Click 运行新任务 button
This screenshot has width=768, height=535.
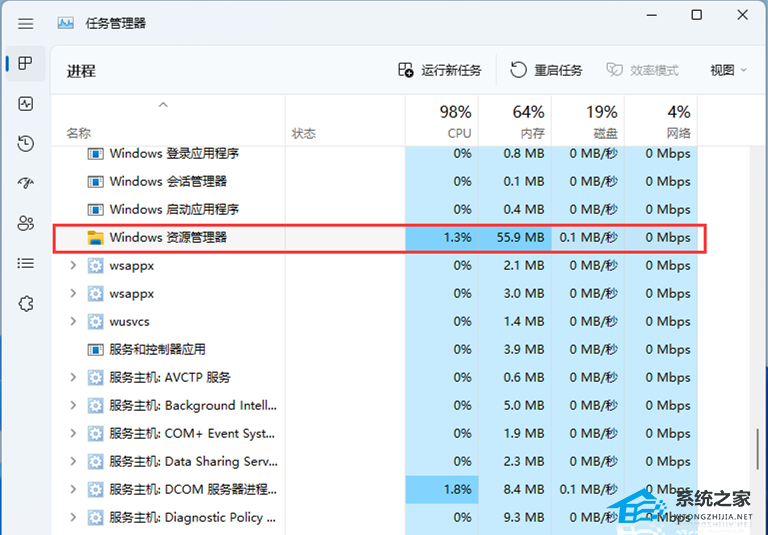click(x=440, y=70)
